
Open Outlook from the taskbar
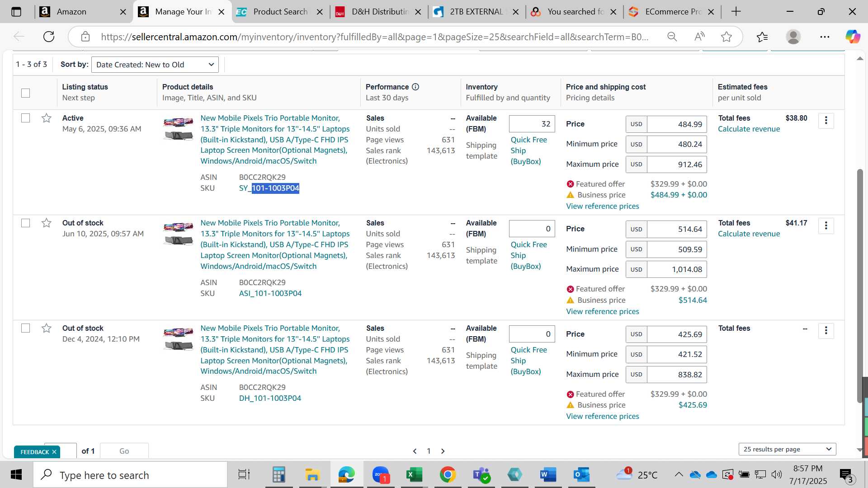click(x=581, y=475)
